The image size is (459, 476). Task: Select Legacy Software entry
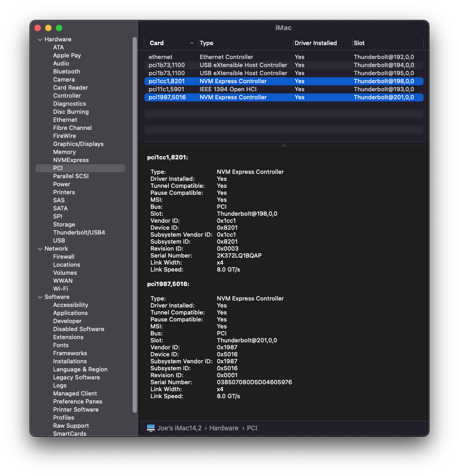point(76,377)
